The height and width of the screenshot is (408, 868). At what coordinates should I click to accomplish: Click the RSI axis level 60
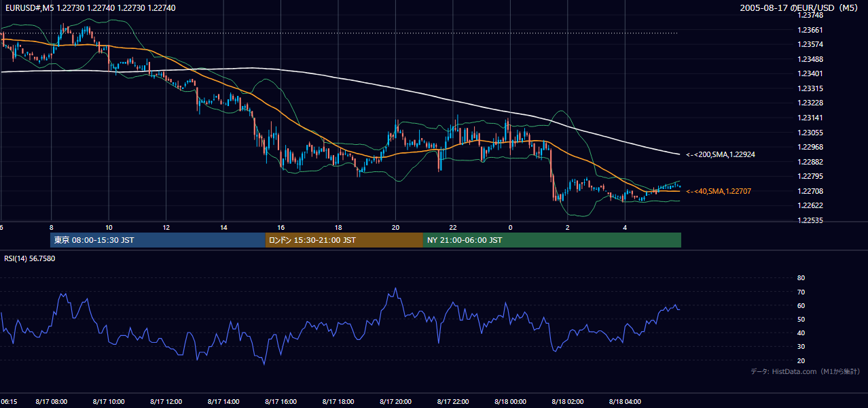pos(801,305)
